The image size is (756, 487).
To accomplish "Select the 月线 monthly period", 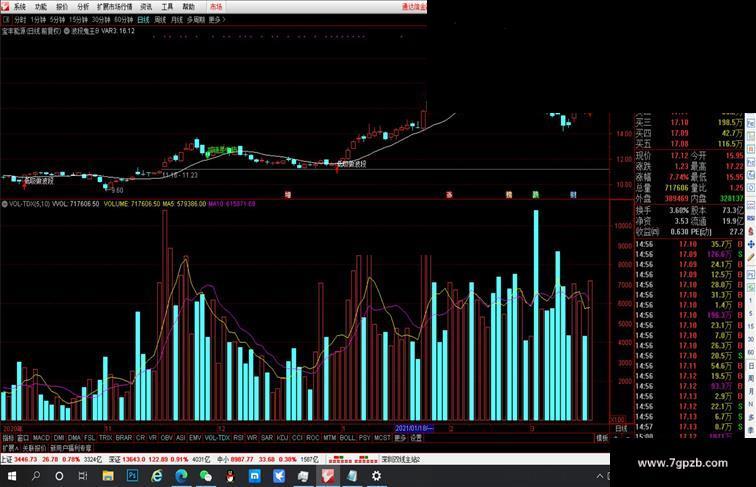I will pyautogui.click(x=177, y=20).
